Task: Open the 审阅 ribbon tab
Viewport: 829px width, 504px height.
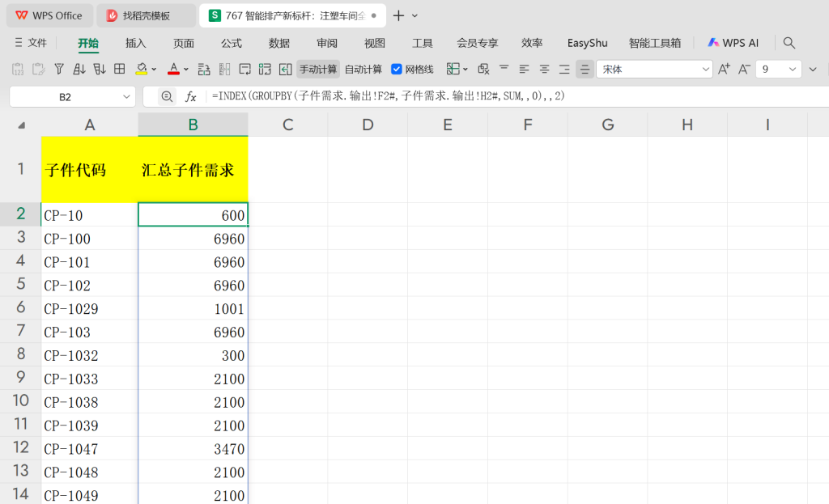Action: pos(327,44)
